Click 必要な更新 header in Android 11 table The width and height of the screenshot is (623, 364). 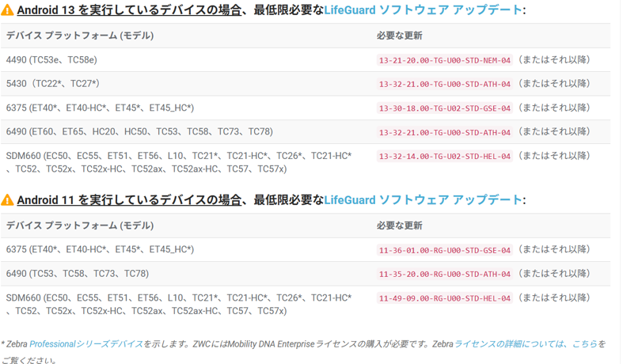pyautogui.click(x=399, y=226)
